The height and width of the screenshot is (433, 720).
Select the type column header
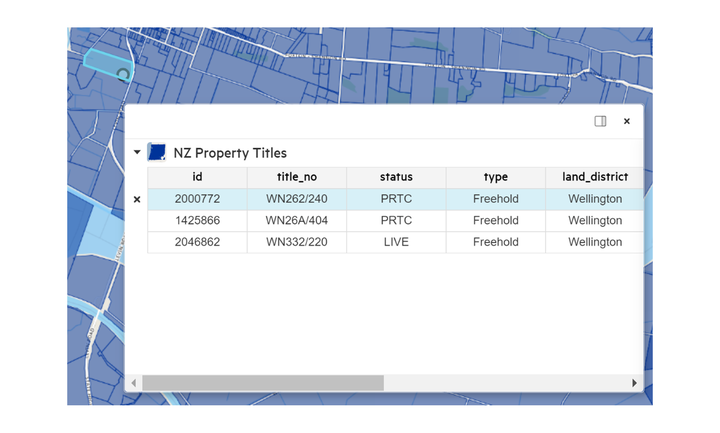(495, 177)
